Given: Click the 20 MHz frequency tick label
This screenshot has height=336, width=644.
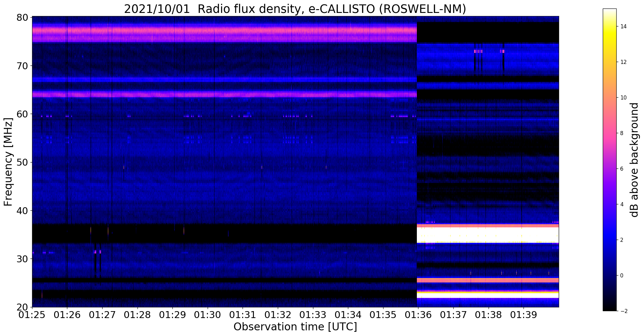Looking at the screenshot, I should (22, 307).
